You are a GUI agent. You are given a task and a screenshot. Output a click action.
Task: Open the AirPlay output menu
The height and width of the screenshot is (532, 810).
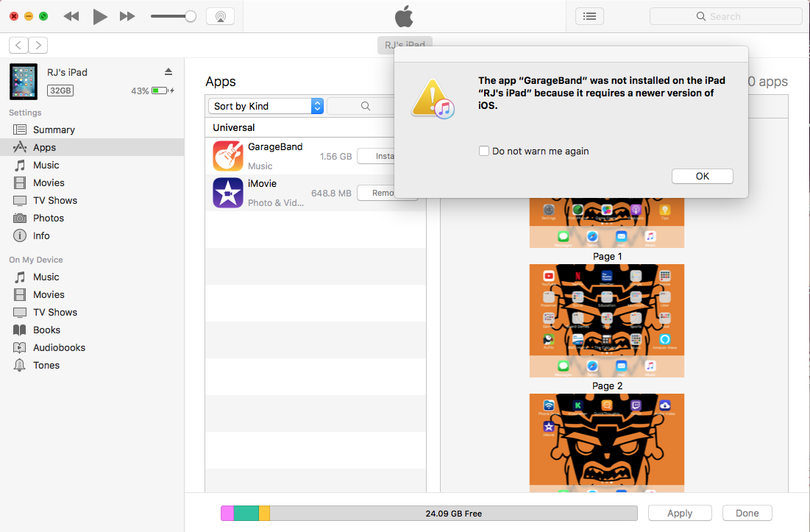coord(220,16)
